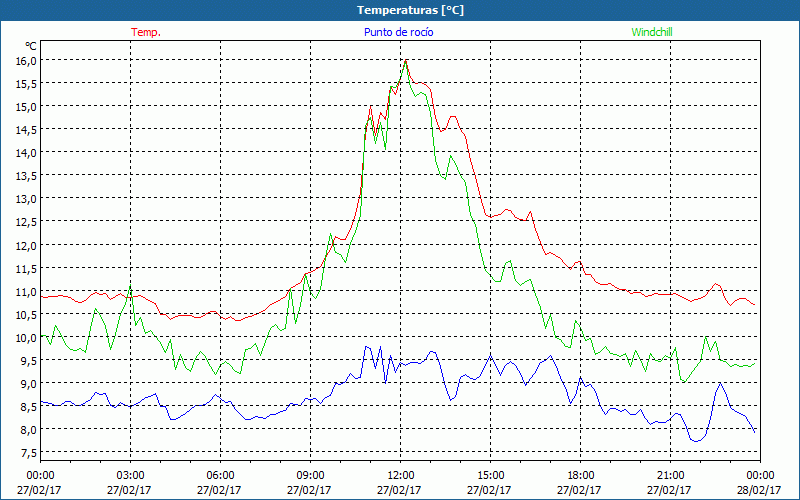Click the 12,5 y-axis value
This screenshot has width=800, height=500.
pyautogui.click(x=27, y=222)
